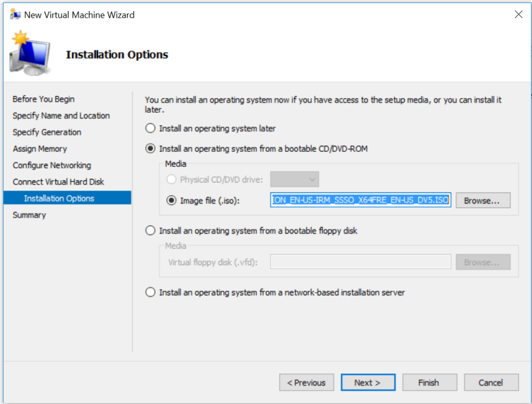Open the Configure Networking step
Screen dimensions: 532x404
(51, 165)
